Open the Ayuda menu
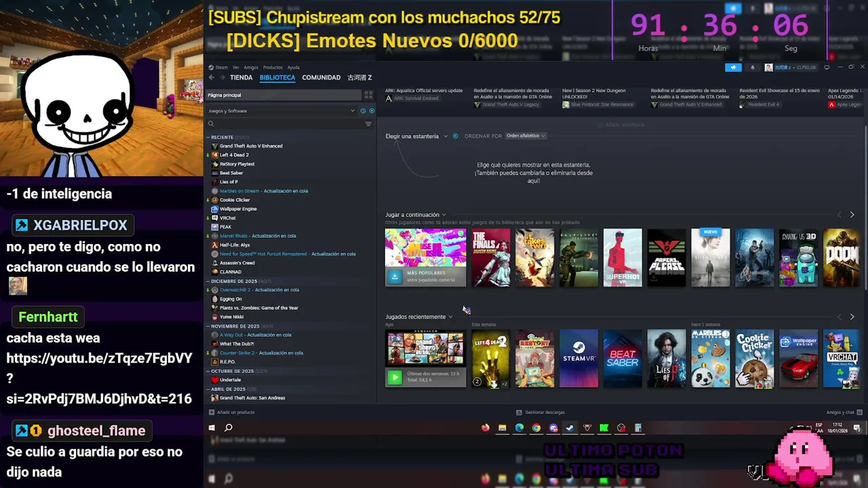This screenshot has width=868, height=488. pos(293,67)
